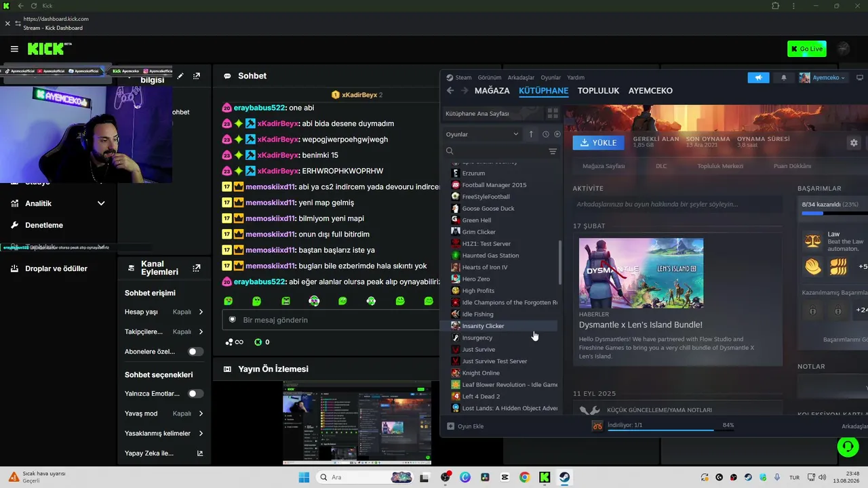Focus the Bir mesaj gönderin chat input
The image size is (868, 488).
tap(332, 320)
